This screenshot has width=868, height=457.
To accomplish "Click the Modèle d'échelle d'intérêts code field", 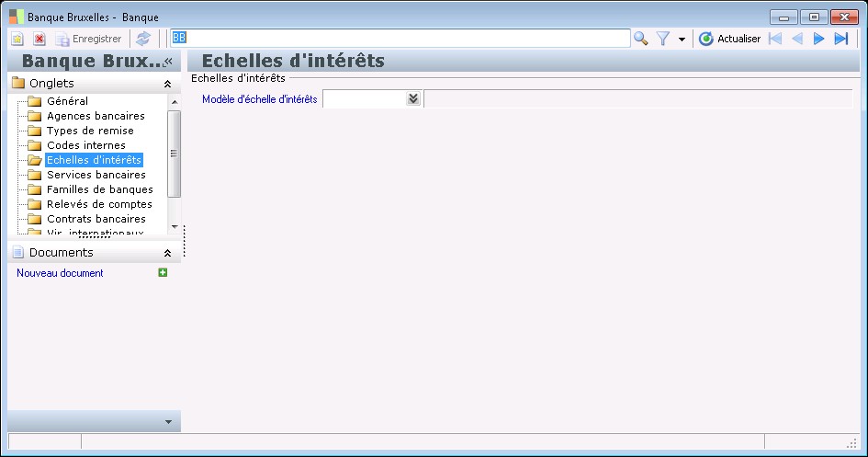I will 365,99.
